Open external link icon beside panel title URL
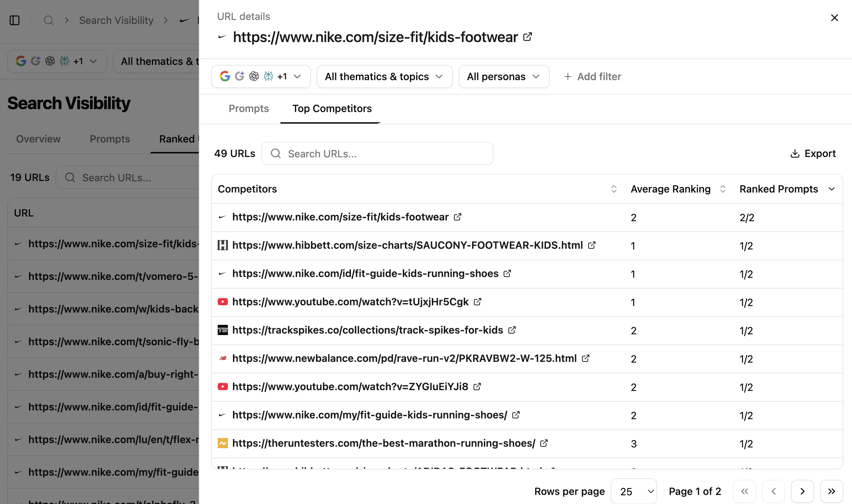Image resolution: width=852 pixels, height=504 pixels. 528,37
